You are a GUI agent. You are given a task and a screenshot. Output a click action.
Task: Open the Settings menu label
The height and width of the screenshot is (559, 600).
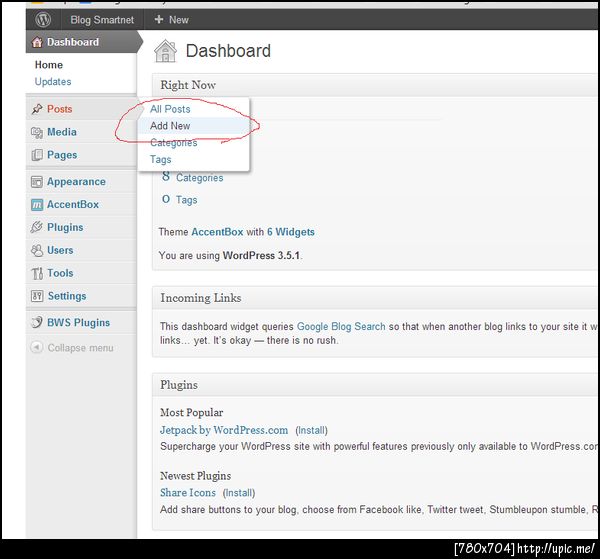click(x=67, y=296)
